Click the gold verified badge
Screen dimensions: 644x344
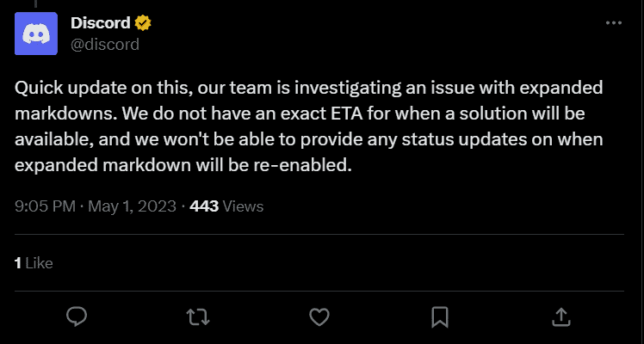(145, 23)
